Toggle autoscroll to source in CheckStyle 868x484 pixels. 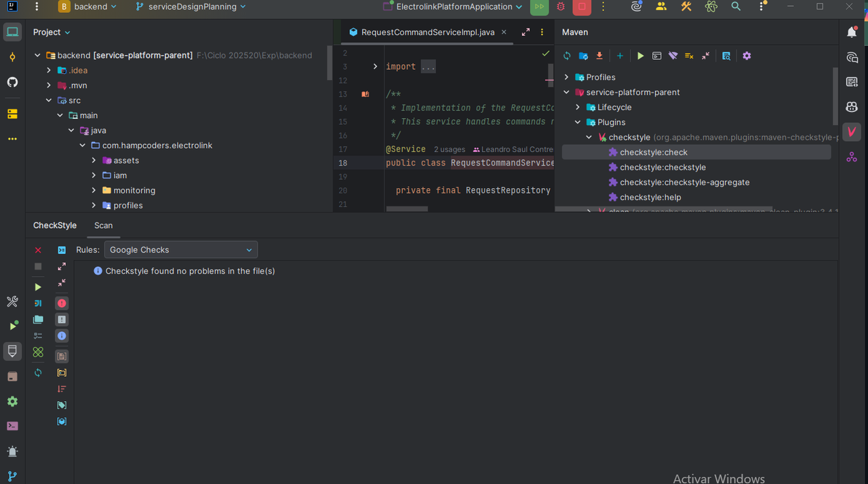[x=62, y=250]
